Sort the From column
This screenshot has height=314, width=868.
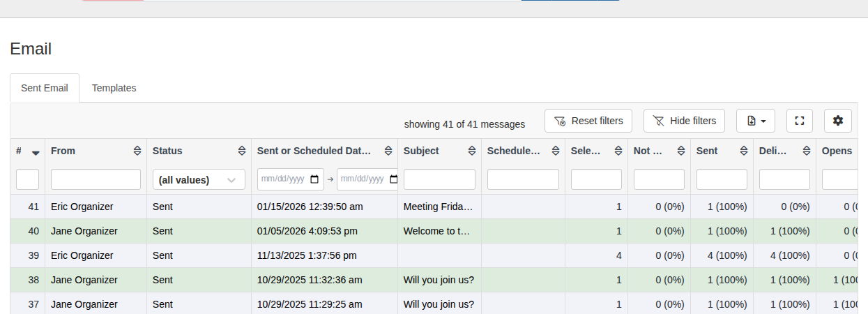pyautogui.click(x=137, y=151)
